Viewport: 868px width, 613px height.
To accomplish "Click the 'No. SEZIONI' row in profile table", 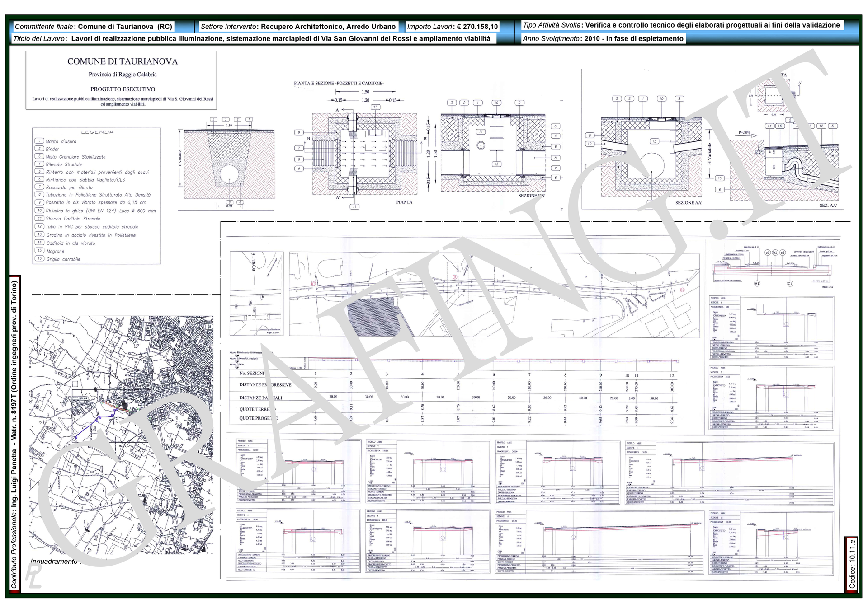I will (252, 374).
